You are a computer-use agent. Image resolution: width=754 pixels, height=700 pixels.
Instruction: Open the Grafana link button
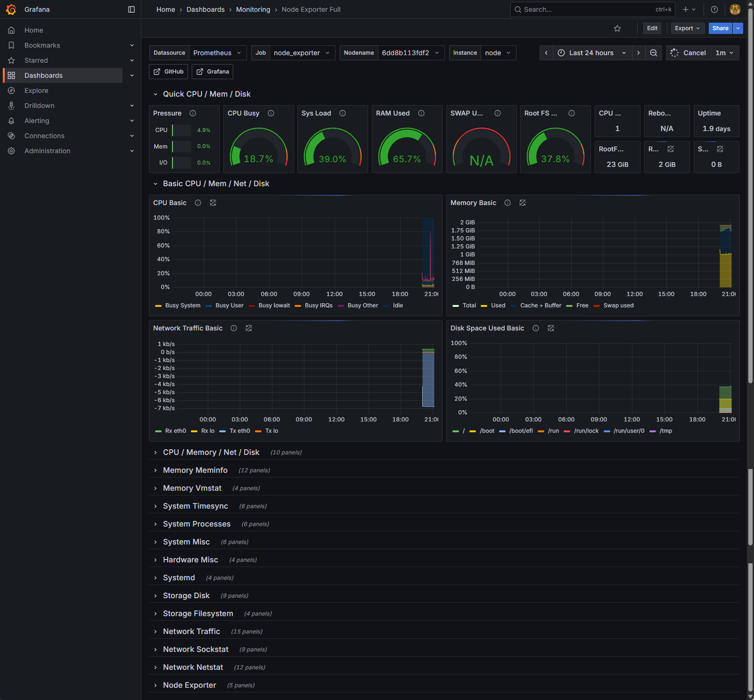(213, 72)
